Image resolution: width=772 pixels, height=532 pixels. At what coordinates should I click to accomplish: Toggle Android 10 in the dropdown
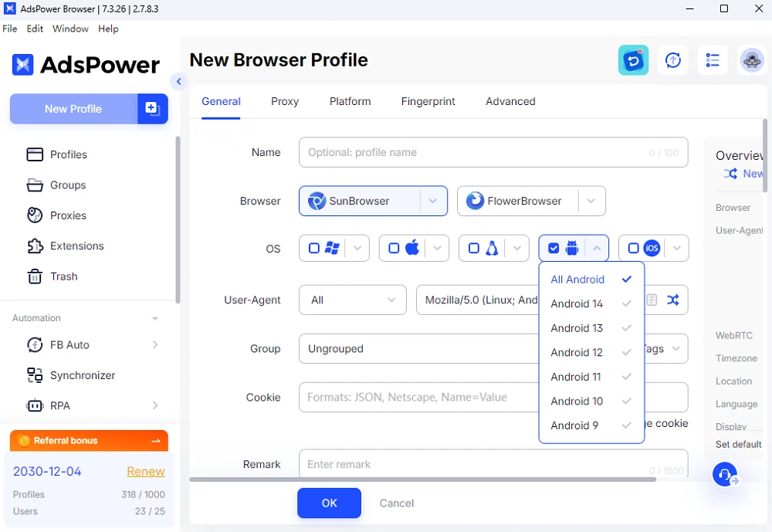(591, 402)
